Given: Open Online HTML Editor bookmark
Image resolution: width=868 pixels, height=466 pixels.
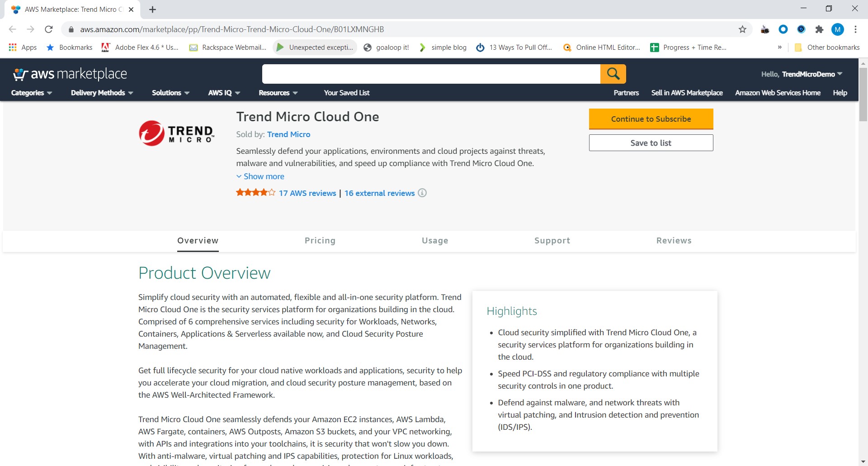Looking at the screenshot, I should (602, 48).
